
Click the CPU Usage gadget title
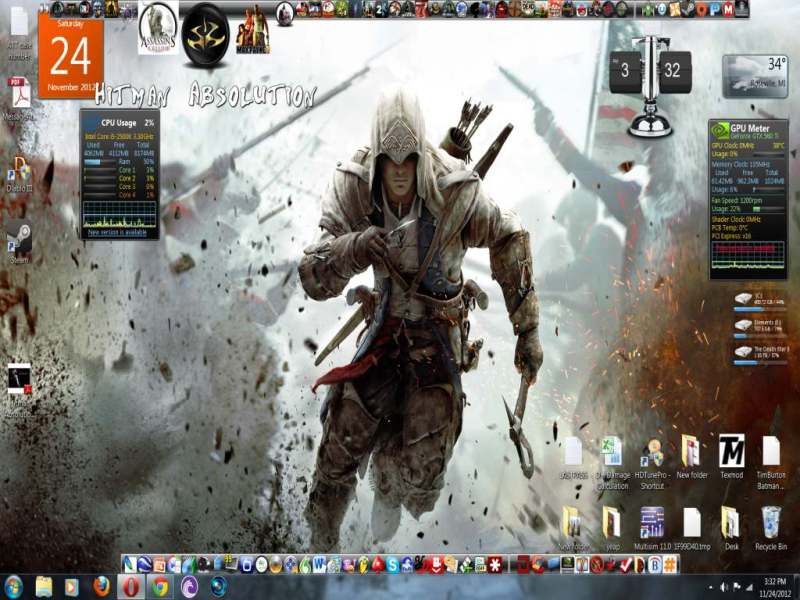[119, 123]
